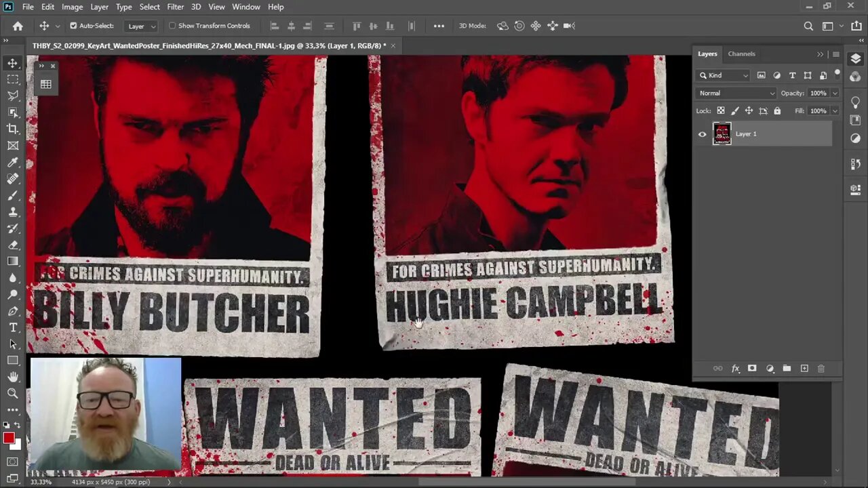Toggle filter for type layers

[x=792, y=75]
